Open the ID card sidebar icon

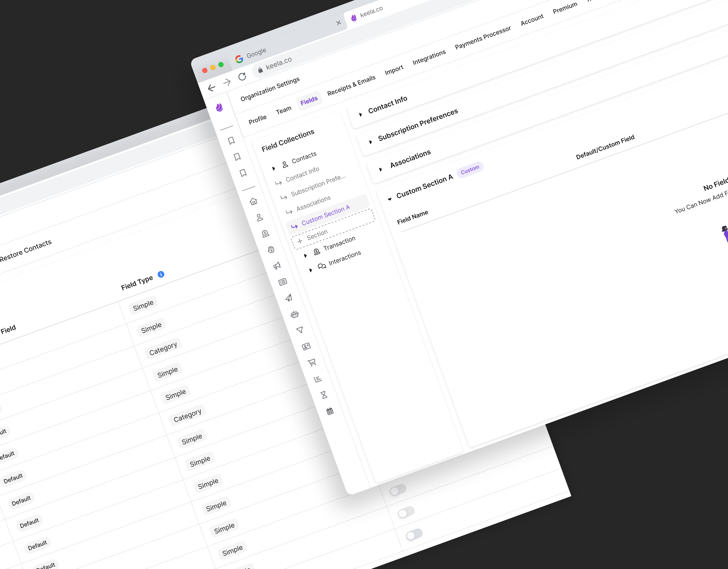click(306, 346)
